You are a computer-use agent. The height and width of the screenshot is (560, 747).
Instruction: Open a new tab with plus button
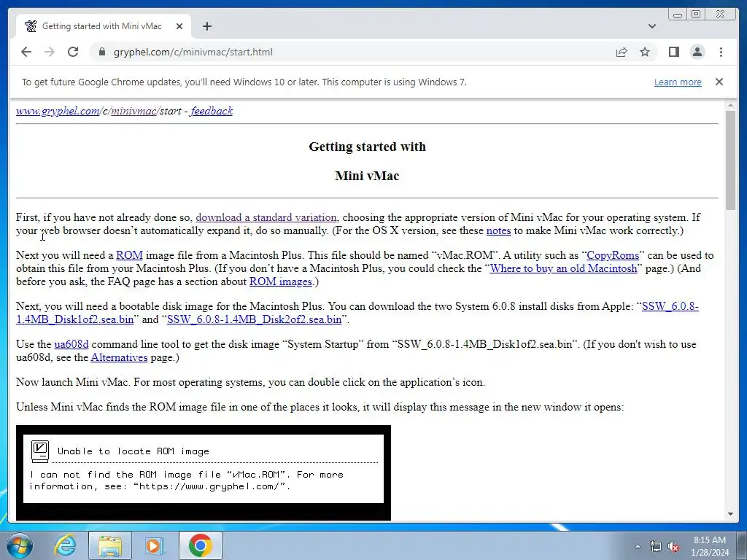(x=206, y=26)
